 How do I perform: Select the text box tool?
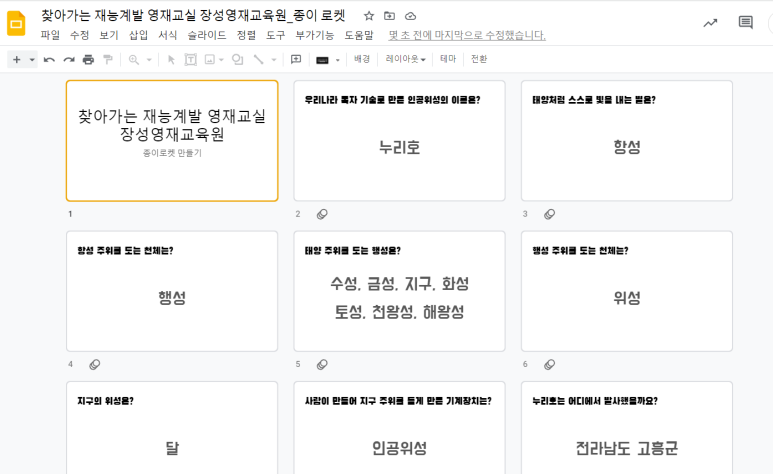click(190, 60)
